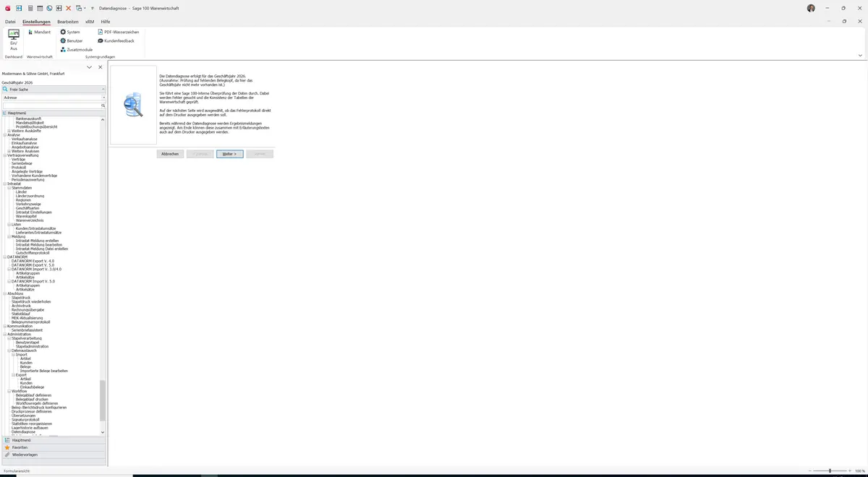Collapse the ribbon with chevron at right
868x477 pixels.
(860, 55)
